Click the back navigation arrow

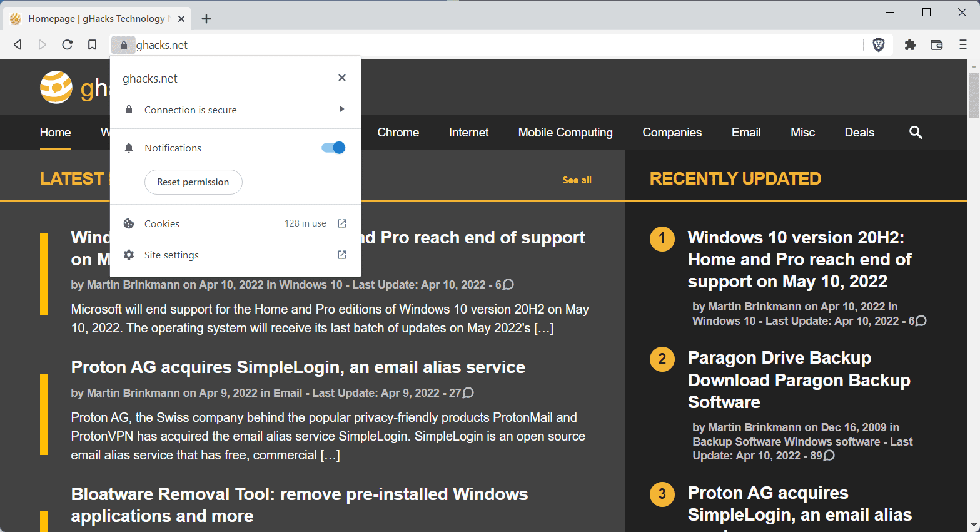tap(17, 44)
